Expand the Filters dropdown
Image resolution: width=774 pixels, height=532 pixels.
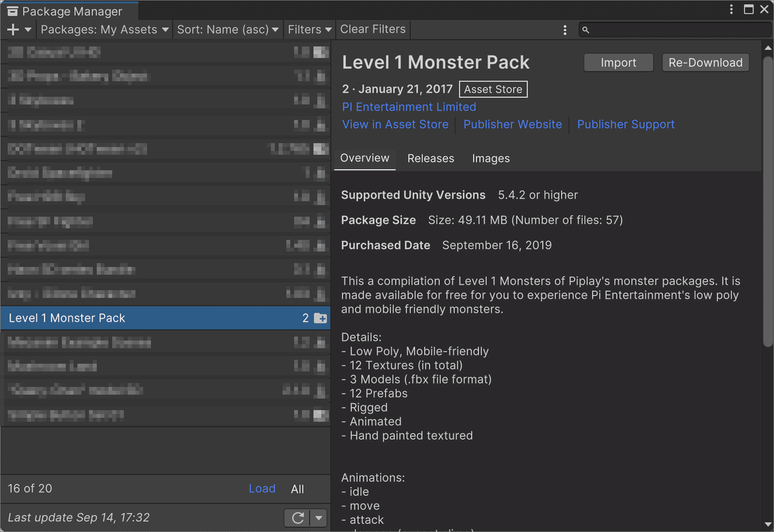tap(310, 30)
